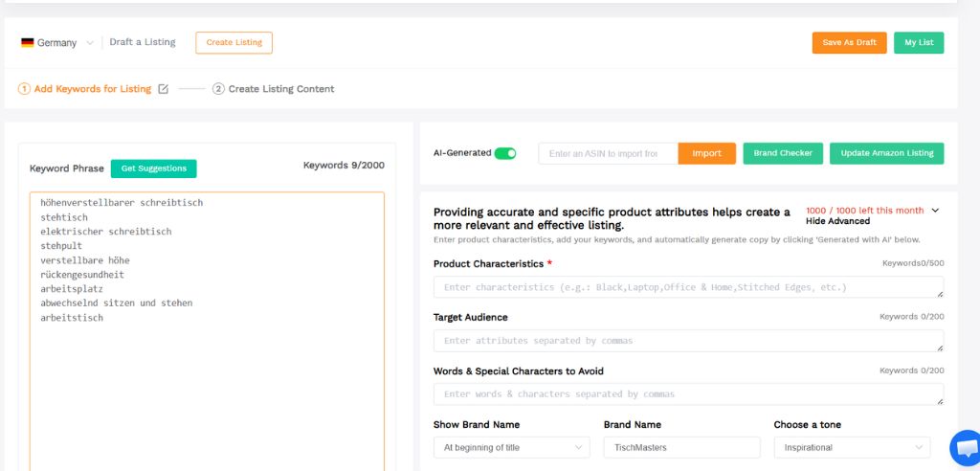Click the Create Listing button
Screen dimensions: 980x471
pyautogui.click(x=234, y=42)
